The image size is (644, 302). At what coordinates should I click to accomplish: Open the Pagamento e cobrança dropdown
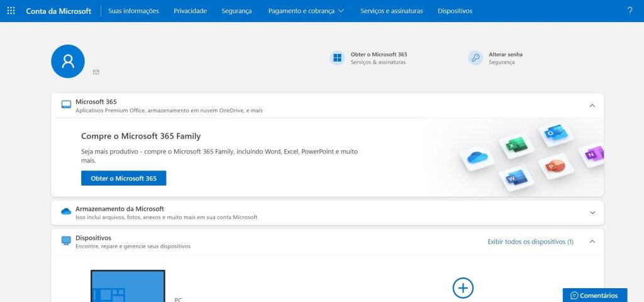(x=306, y=11)
